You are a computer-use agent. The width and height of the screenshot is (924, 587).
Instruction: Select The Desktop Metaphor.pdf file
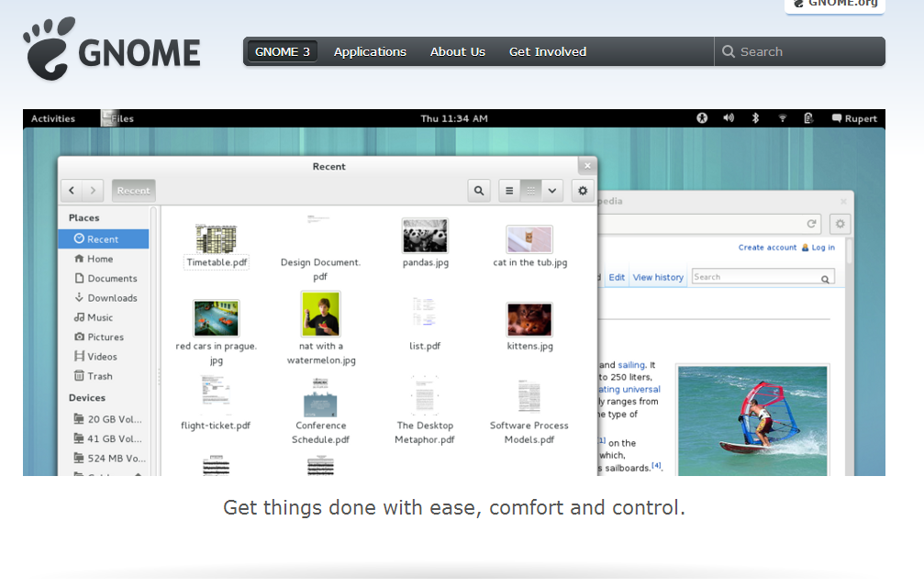click(424, 411)
